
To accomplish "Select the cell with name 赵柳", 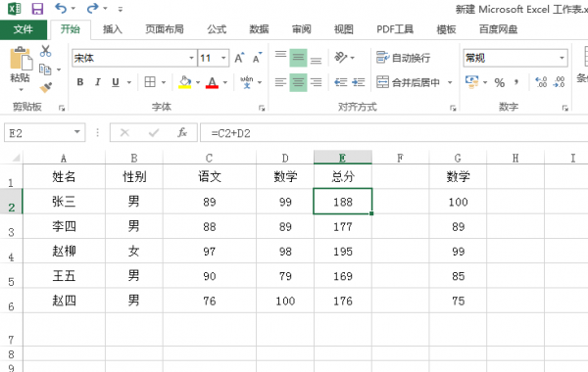I will pyautogui.click(x=64, y=252).
